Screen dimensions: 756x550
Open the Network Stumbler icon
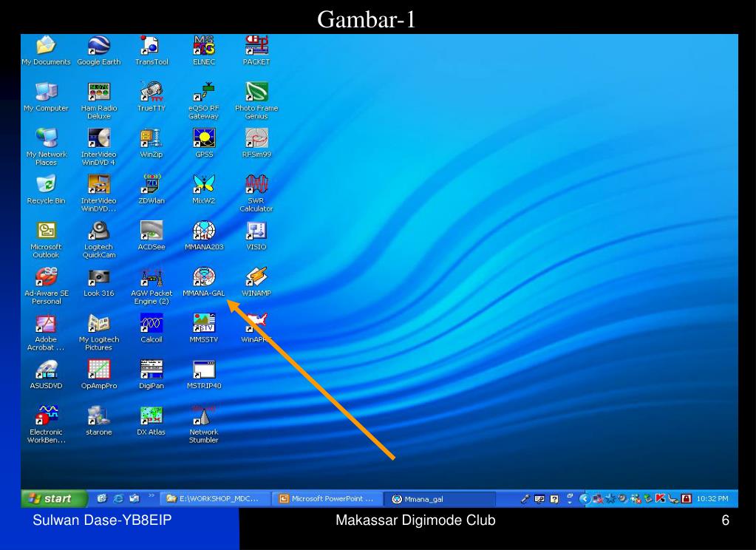204,425
